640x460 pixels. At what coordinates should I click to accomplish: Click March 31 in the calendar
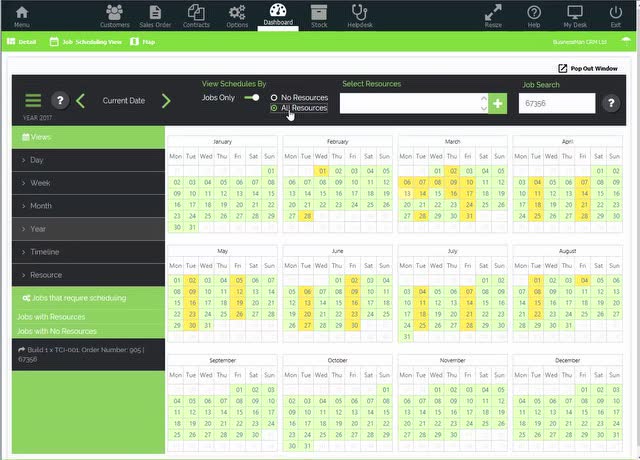[469, 216]
